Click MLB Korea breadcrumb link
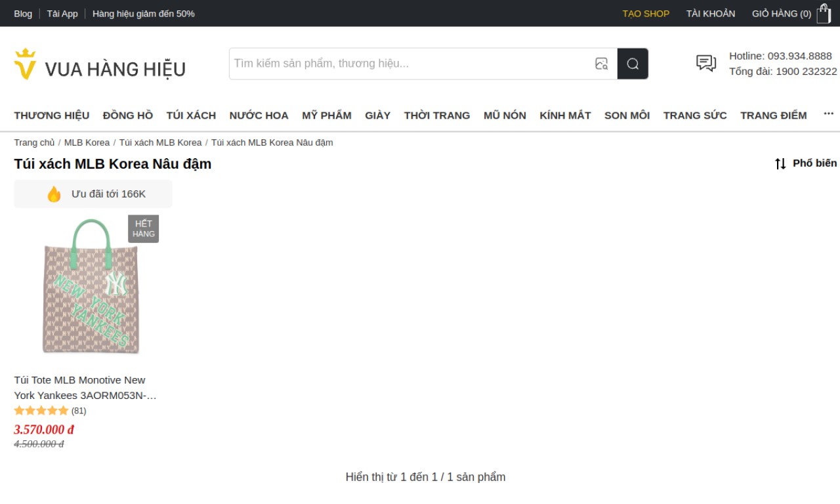Screen dimensions: 840x504 (x=87, y=142)
